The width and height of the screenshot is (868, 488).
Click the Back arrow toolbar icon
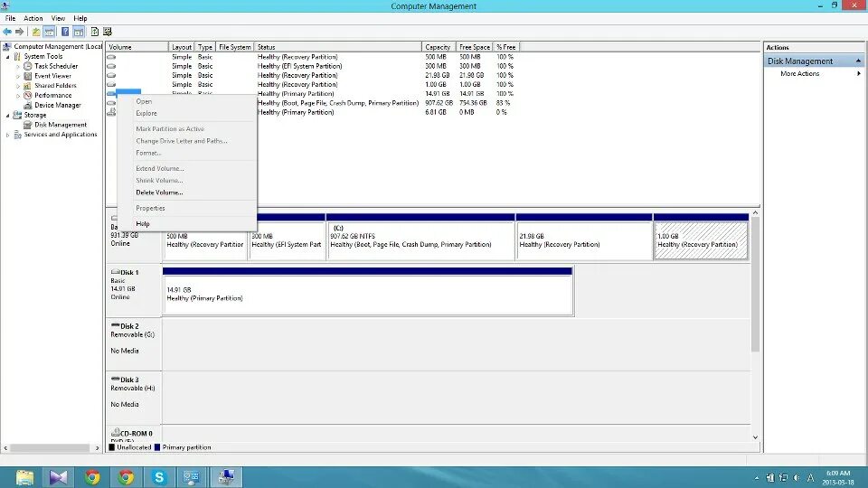(x=7, y=32)
